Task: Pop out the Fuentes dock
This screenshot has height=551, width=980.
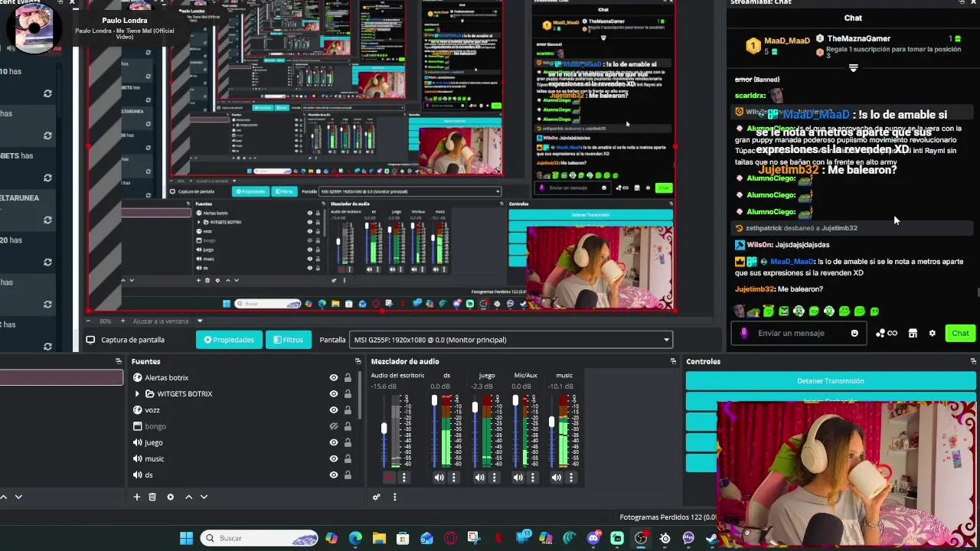Action: [358, 361]
